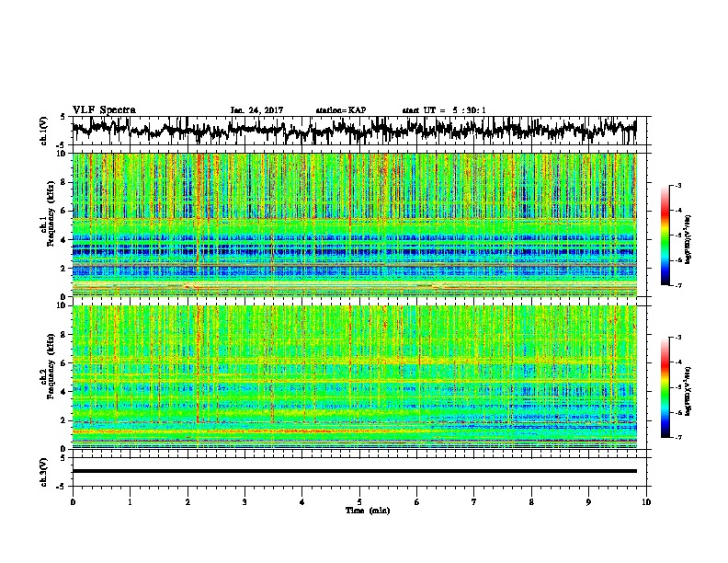Click the ch.2 "Frequency (kHz)" y-axis label
This screenshot has width=728, height=563.
51,366
